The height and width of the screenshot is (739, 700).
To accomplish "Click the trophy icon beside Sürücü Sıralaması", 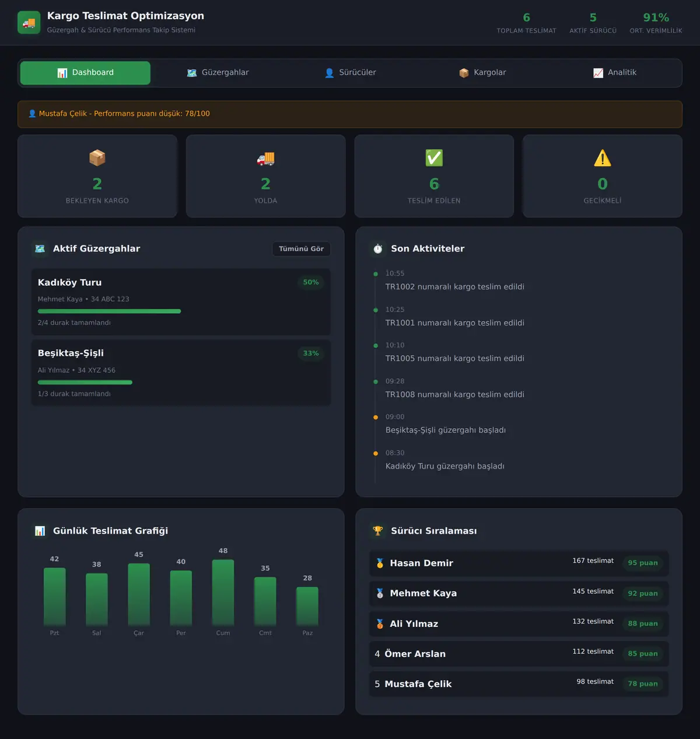I will pyautogui.click(x=378, y=531).
